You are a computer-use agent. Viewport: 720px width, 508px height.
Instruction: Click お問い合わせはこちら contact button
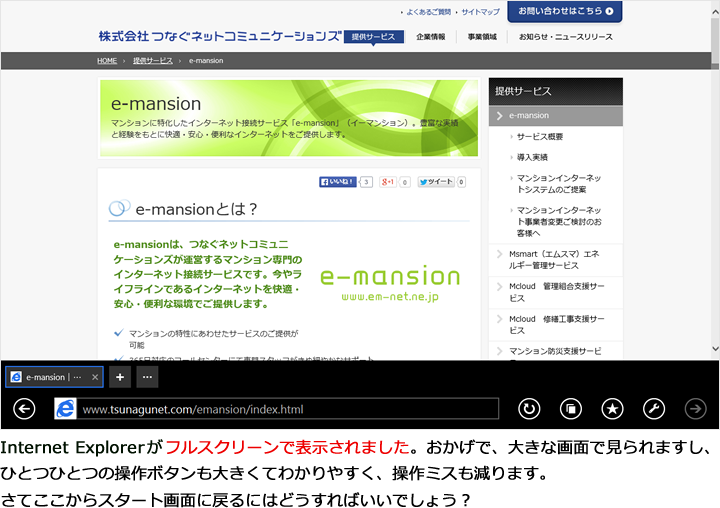[x=565, y=11]
